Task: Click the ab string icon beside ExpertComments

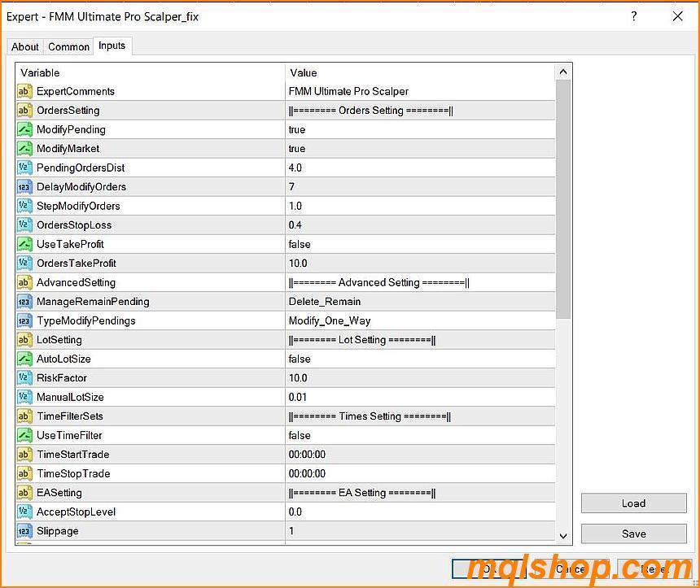Action: point(24,91)
